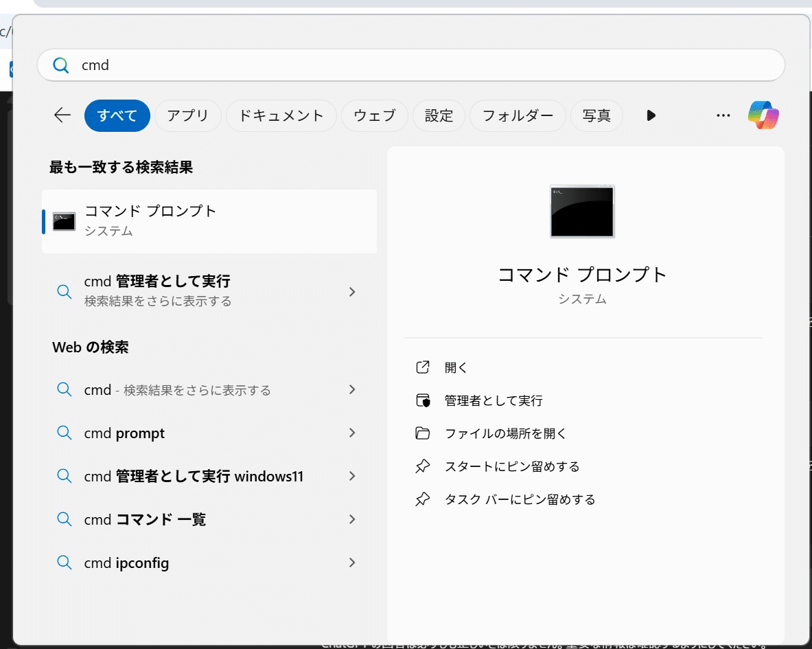Open the Copilot icon in search
The width and height of the screenshot is (812, 649).
[x=763, y=115]
